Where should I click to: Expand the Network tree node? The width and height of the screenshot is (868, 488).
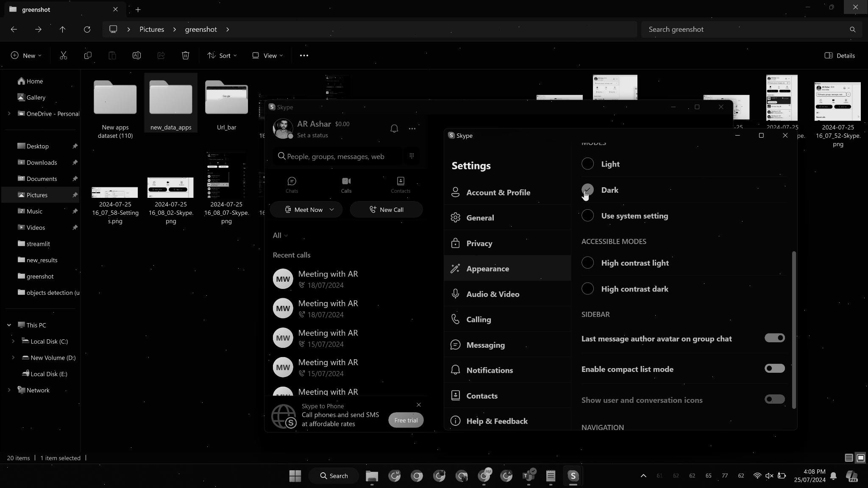[9, 390]
